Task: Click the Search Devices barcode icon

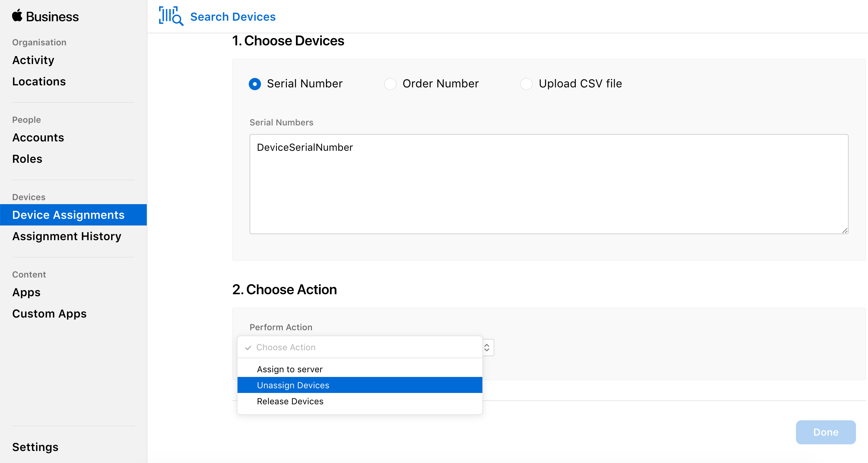Action: point(171,16)
